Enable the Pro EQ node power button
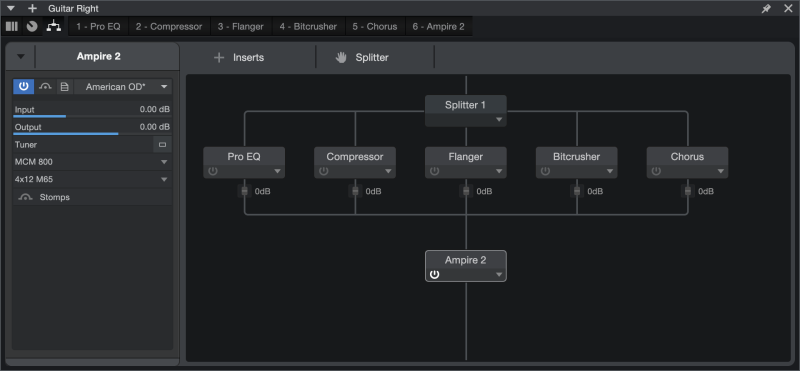This screenshot has width=800, height=371. pyautogui.click(x=213, y=171)
